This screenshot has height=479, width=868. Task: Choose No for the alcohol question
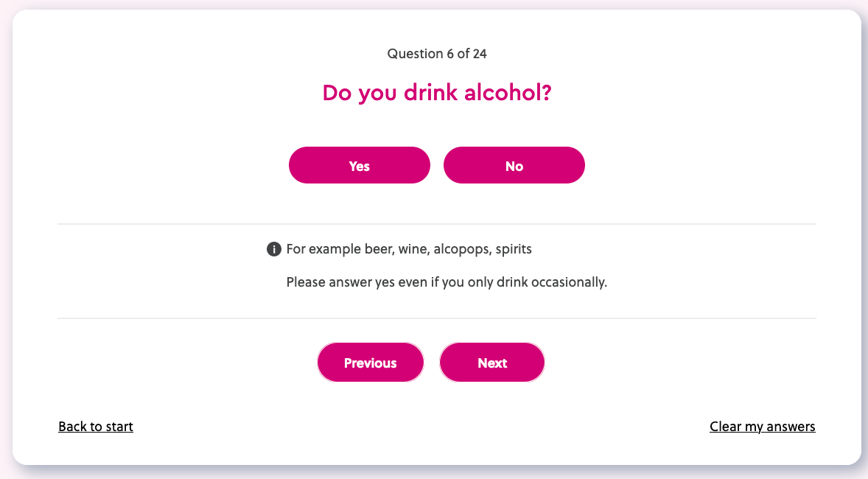(x=514, y=165)
